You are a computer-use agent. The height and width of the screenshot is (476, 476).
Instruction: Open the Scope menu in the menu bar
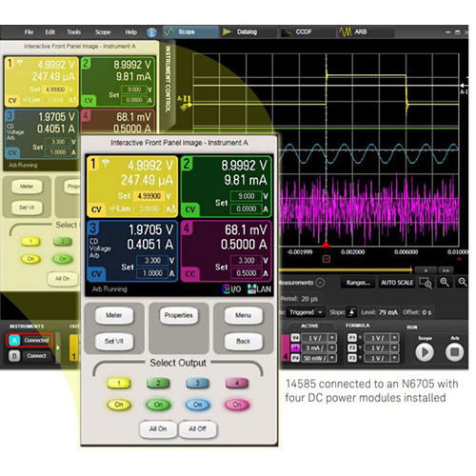(x=103, y=32)
